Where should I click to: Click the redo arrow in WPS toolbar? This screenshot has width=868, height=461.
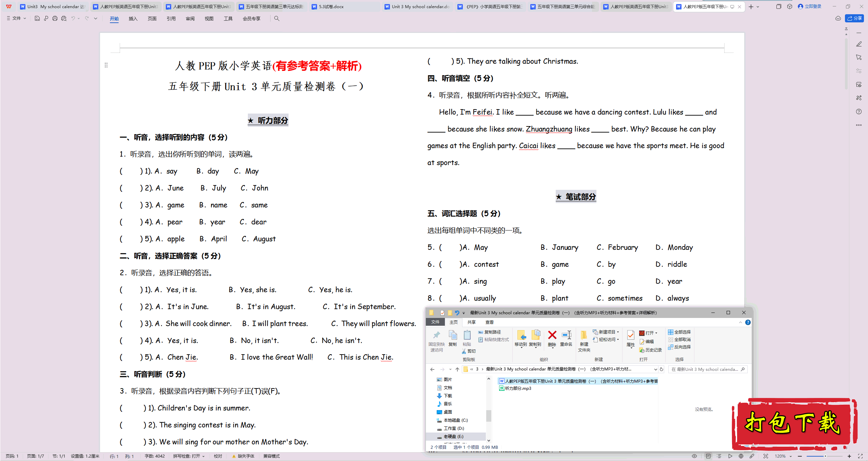click(87, 18)
